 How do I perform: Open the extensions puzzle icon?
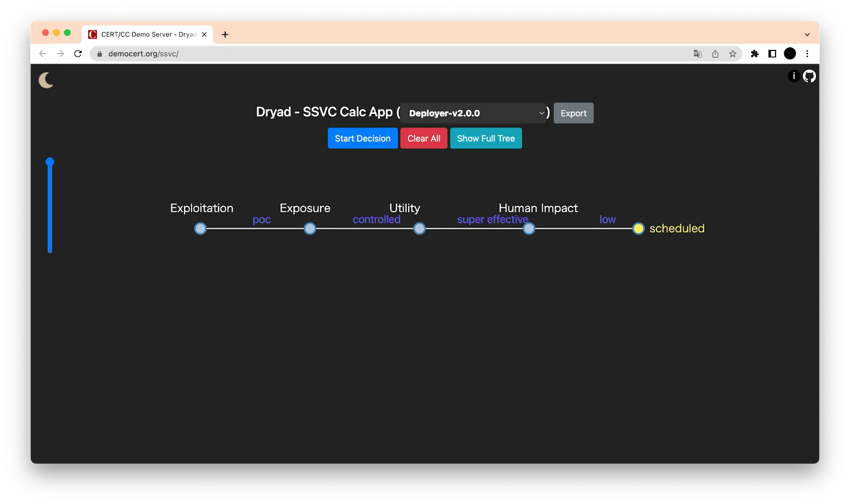click(754, 54)
